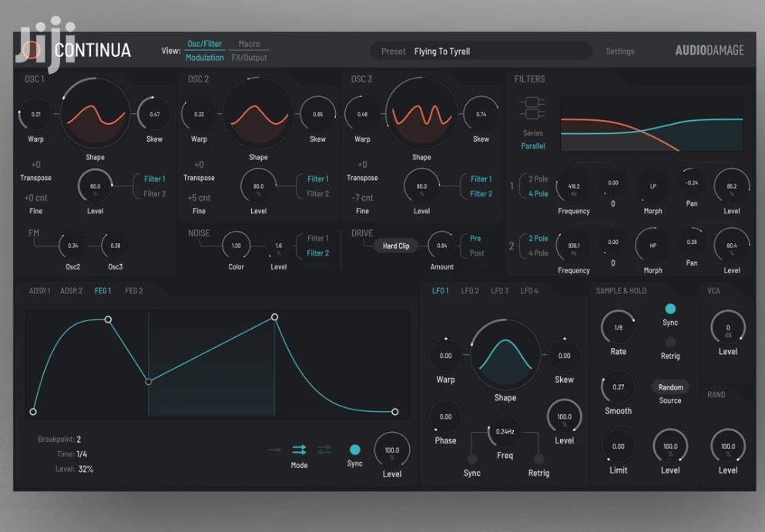Screen dimensions: 765x532
Task: Click the filter response curve display
Action: (x=652, y=124)
